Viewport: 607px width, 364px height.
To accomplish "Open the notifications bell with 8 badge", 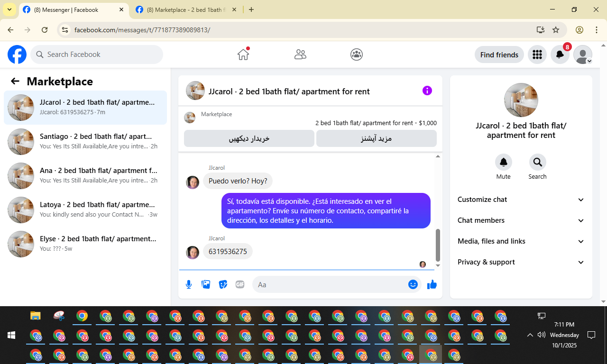I will click(560, 55).
